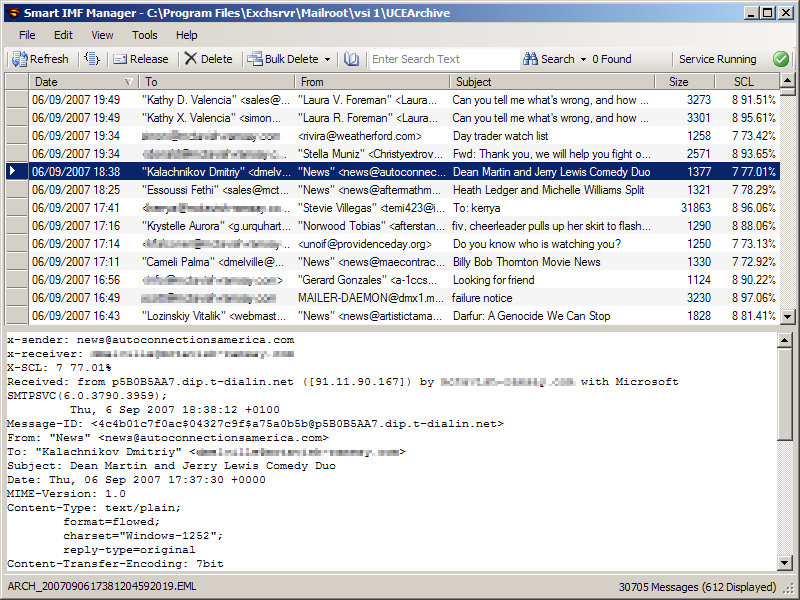
Task: Click the message list scroll down arrow
Action: point(787,316)
